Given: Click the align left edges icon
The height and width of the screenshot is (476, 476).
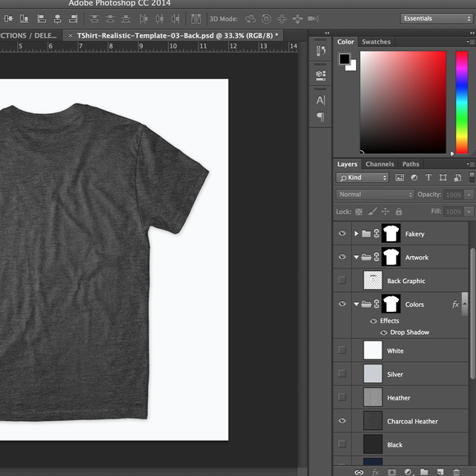Looking at the screenshot, I should (41, 19).
